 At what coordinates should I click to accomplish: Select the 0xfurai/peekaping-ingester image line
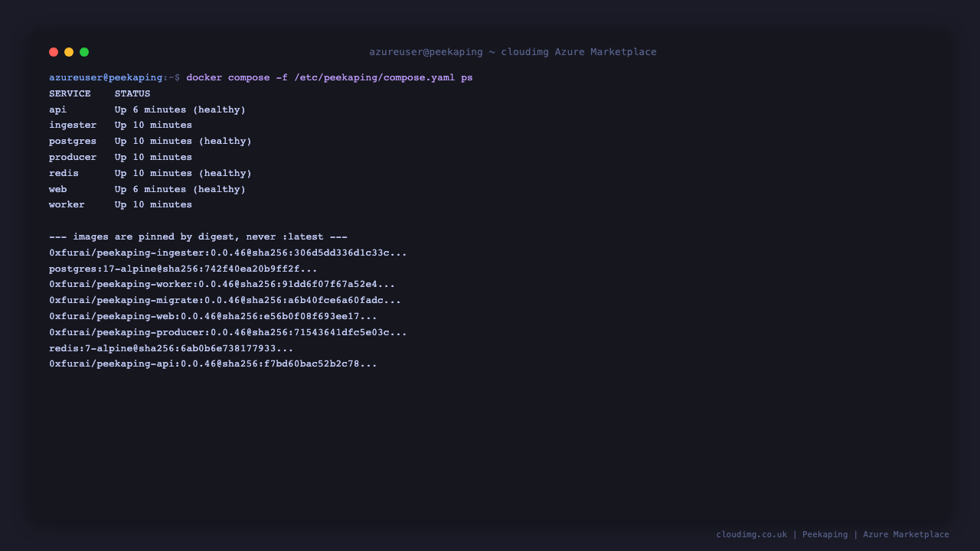(228, 253)
